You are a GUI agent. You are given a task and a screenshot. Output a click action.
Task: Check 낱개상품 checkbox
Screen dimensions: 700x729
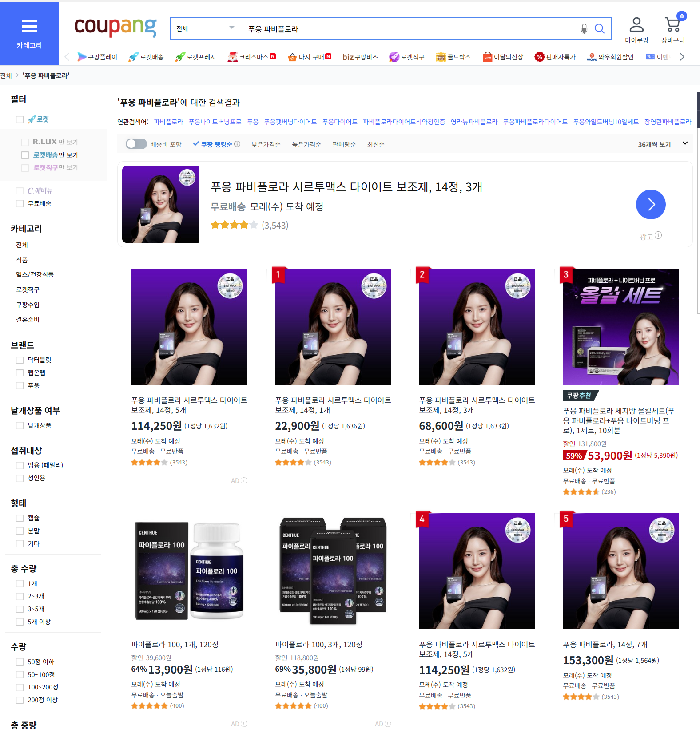pos(20,425)
